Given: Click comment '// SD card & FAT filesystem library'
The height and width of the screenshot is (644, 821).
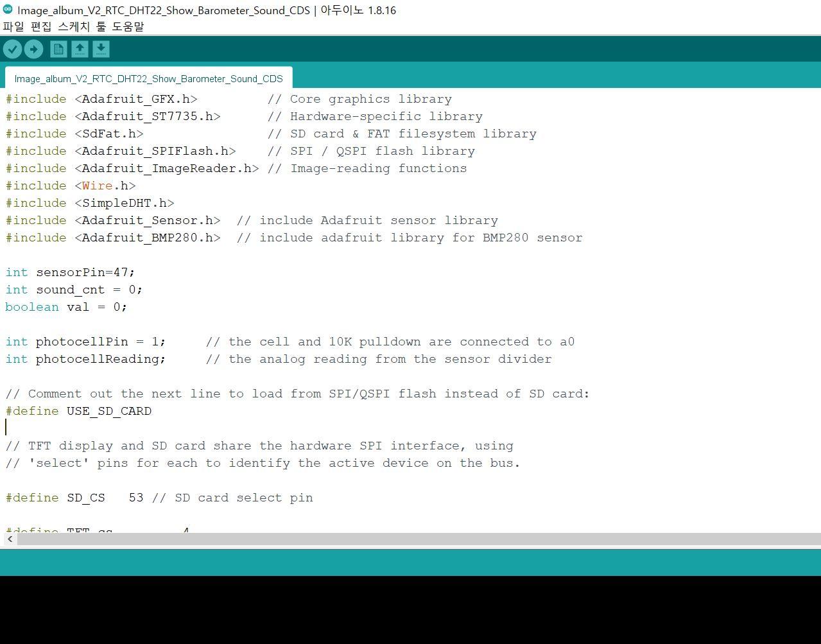Looking at the screenshot, I should [402, 134].
